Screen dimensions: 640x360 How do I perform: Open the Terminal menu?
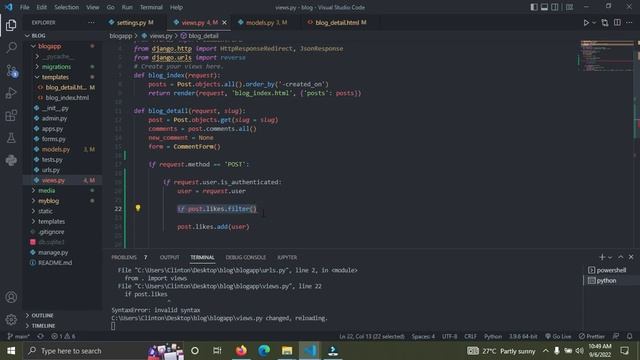coord(151,7)
